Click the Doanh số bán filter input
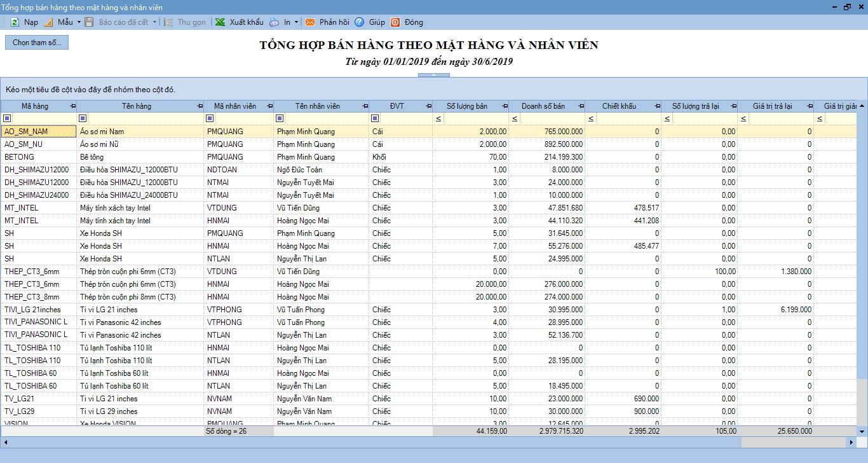The height and width of the screenshot is (463, 868). pos(552,118)
